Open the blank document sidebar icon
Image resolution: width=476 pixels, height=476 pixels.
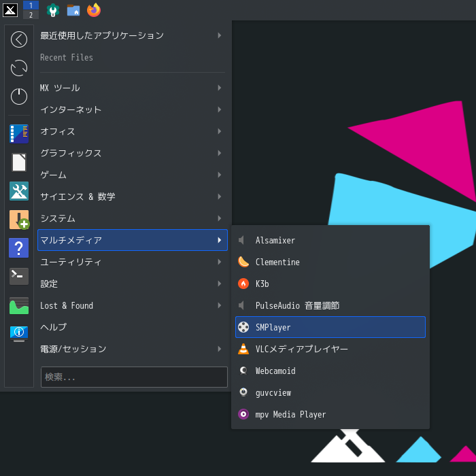[19, 163]
